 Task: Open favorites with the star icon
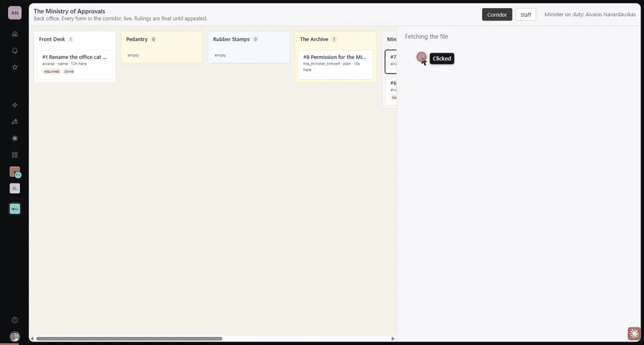coord(15,67)
